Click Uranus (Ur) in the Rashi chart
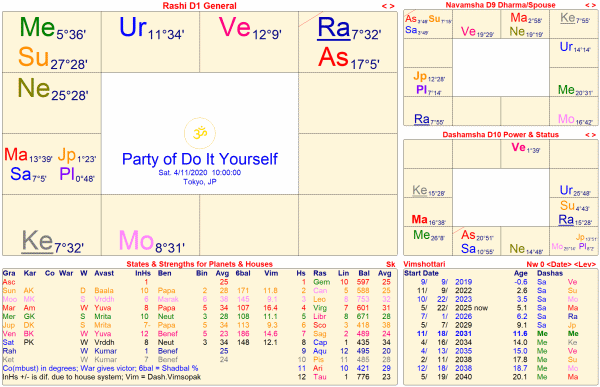Screen dimensions: 600x387 point(133,27)
